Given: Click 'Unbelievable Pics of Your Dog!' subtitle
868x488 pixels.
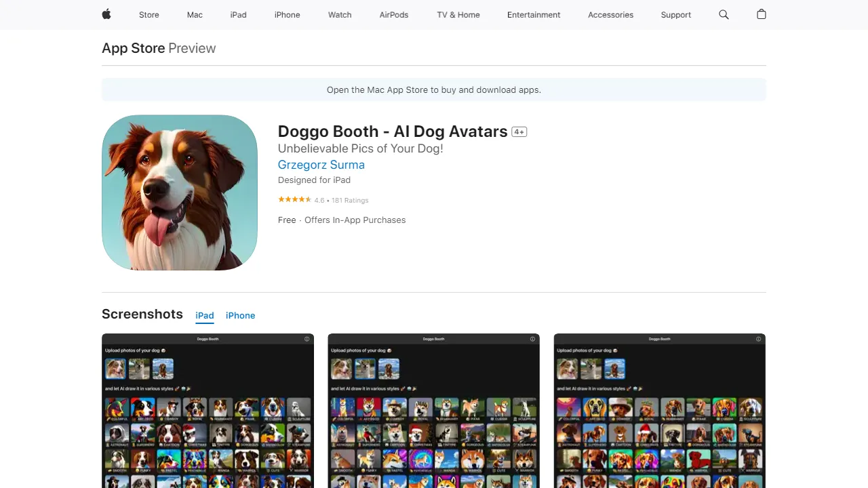Looking at the screenshot, I should (x=361, y=148).
